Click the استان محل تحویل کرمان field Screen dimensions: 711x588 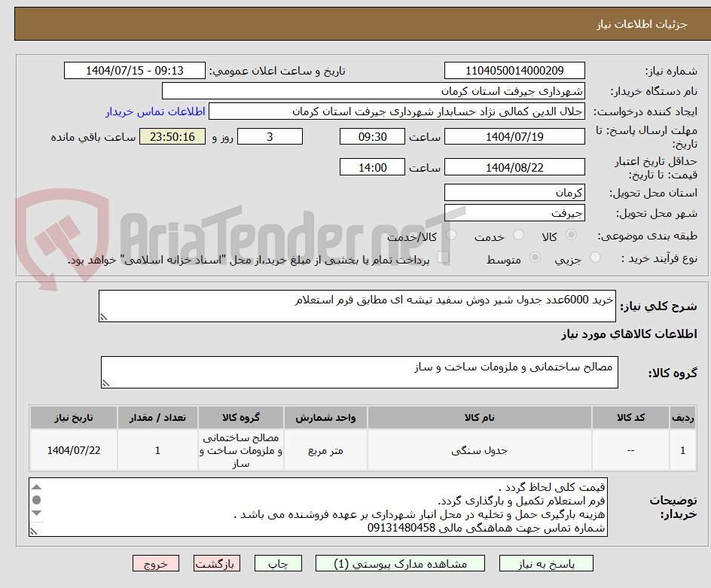pyautogui.click(x=514, y=192)
